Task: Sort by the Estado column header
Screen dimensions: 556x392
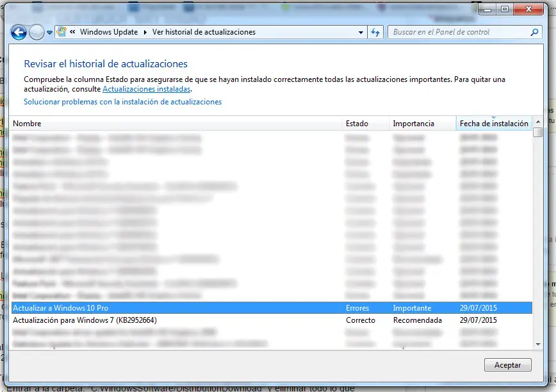Action: tap(365, 124)
